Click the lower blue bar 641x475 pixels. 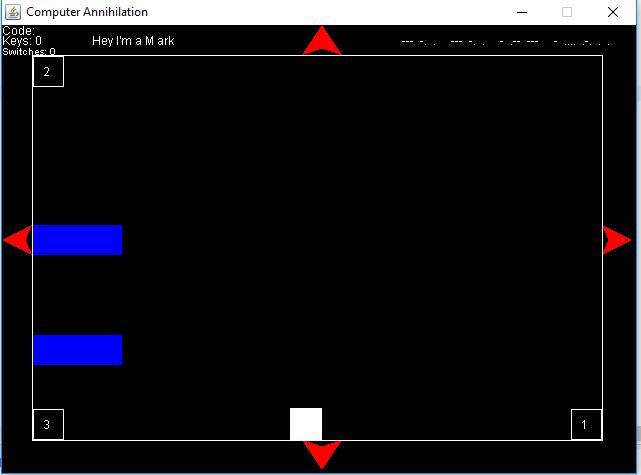78,350
